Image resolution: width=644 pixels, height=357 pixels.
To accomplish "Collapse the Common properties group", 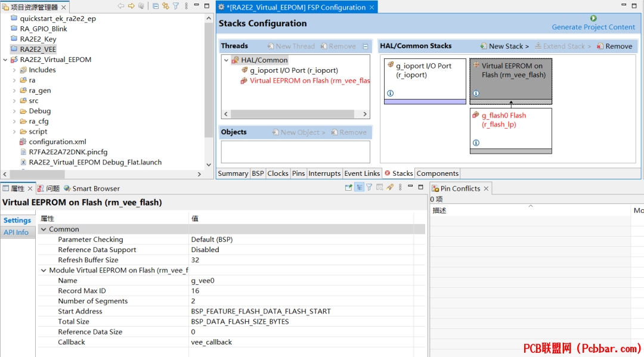I will click(44, 229).
